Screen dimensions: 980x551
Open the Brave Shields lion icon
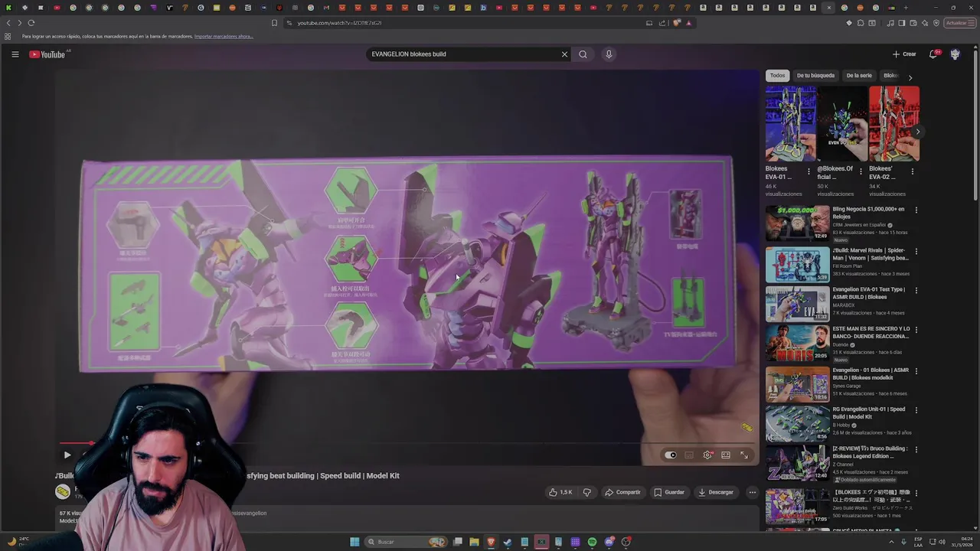677,23
